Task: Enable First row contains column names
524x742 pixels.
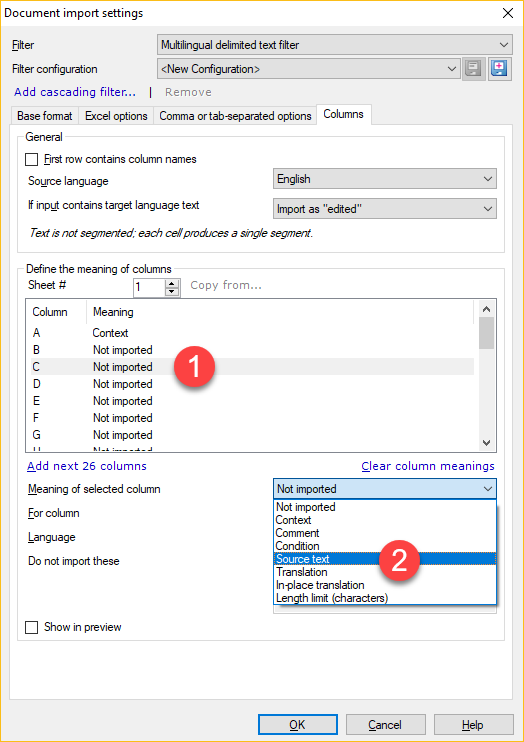Action: [31, 159]
